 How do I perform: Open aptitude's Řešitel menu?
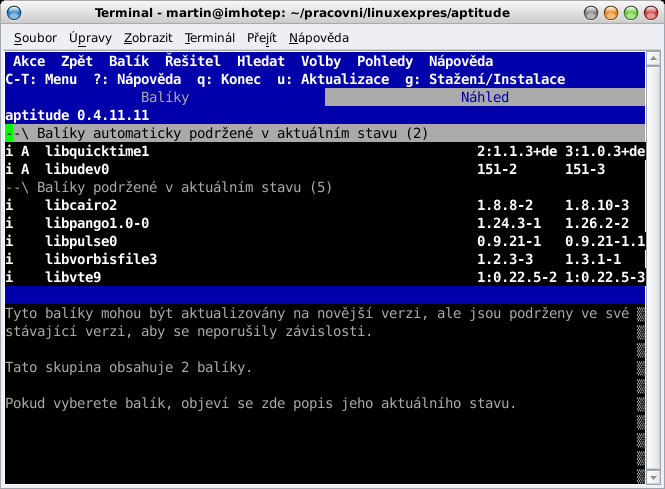[x=193, y=61]
